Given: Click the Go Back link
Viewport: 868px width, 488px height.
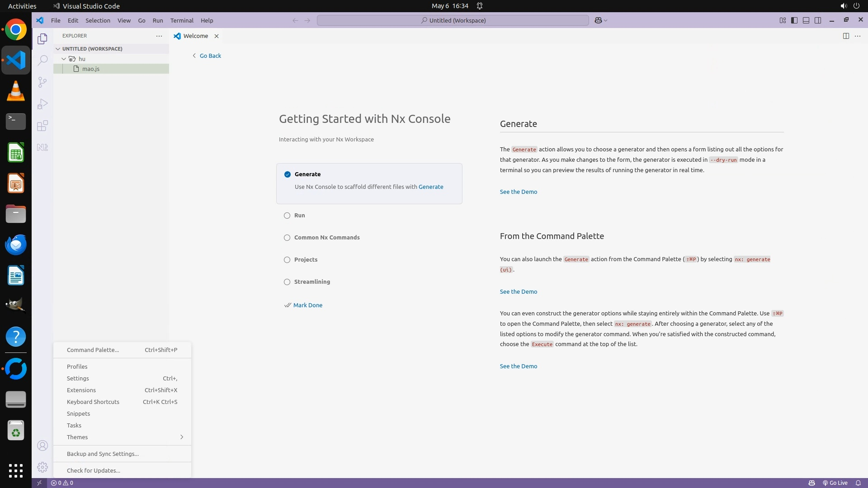Looking at the screenshot, I should [x=210, y=56].
